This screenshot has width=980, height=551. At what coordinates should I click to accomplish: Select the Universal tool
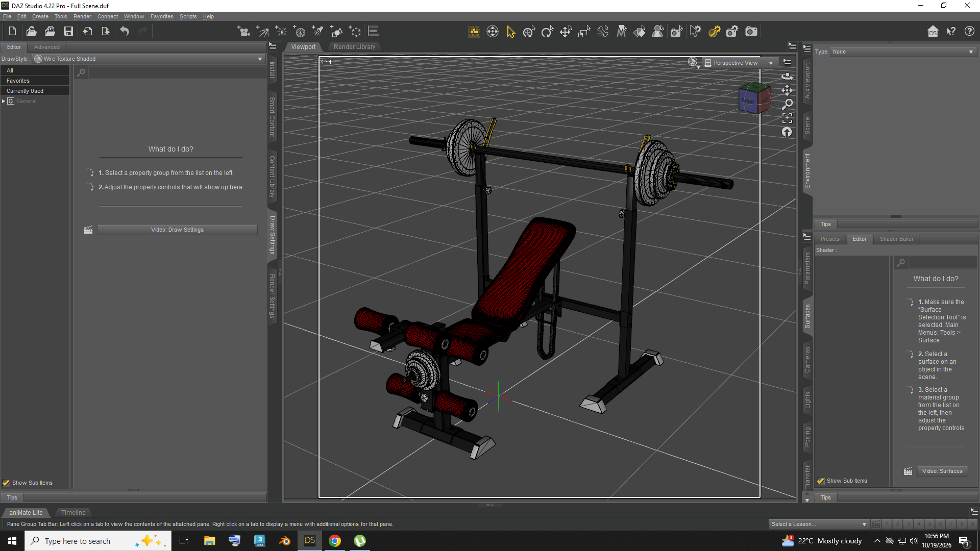(529, 32)
